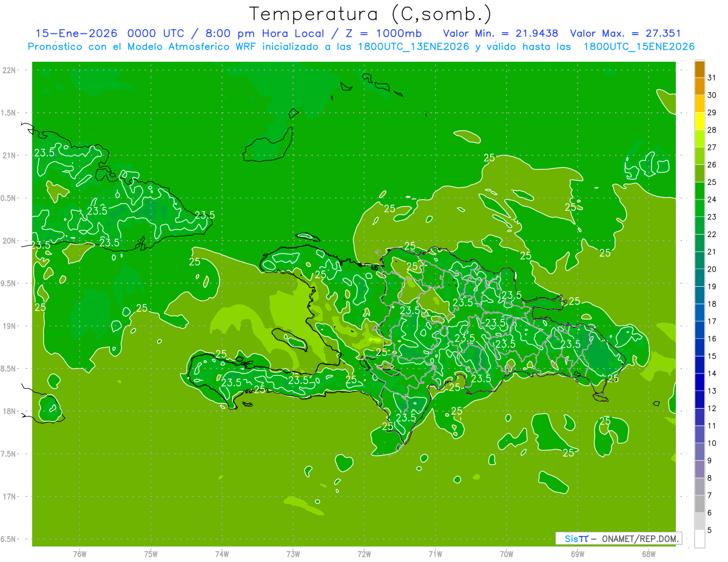The width and height of the screenshot is (728, 562).
Task: Click the '68W' longitude label
Action: pos(649,554)
